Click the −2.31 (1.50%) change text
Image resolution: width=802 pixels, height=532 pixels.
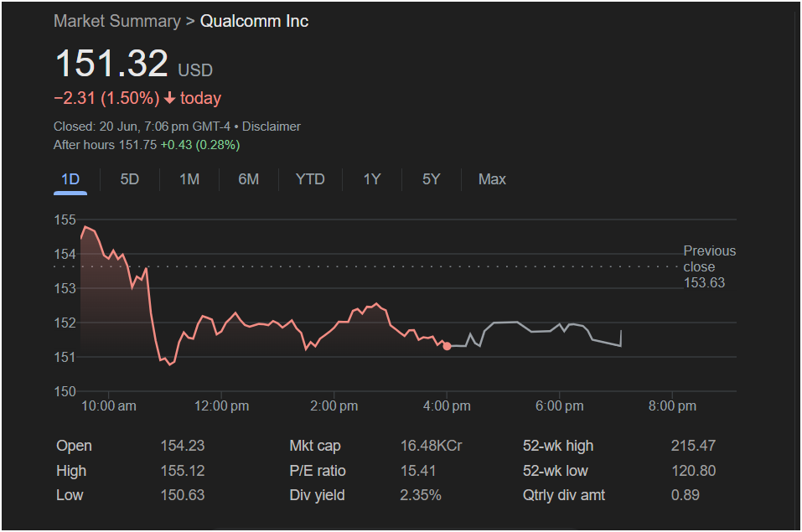pos(106,98)
